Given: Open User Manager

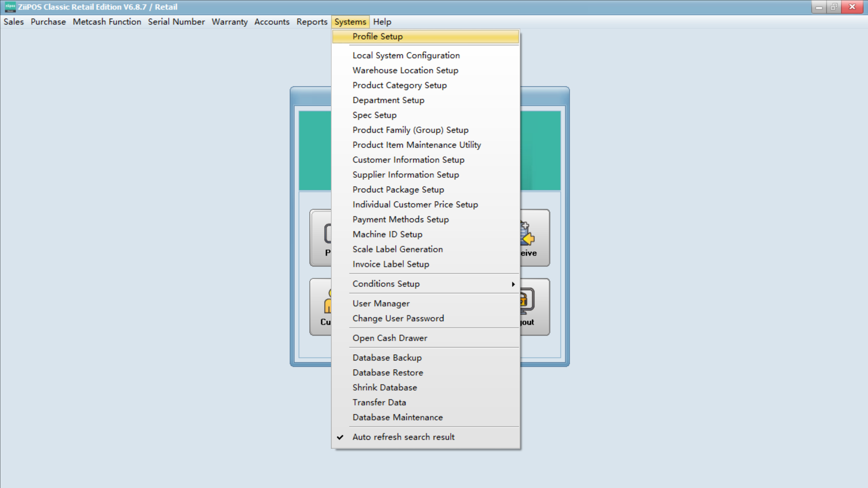Looking at the screenshot, I should [x=381, y=303].
